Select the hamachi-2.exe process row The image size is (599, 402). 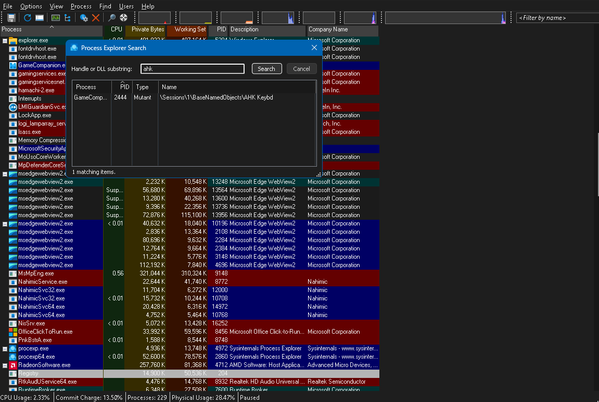point(36,91)
